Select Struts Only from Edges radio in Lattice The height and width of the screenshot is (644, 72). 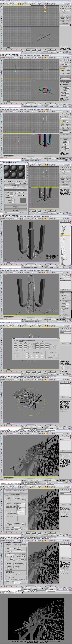[61, 297]
